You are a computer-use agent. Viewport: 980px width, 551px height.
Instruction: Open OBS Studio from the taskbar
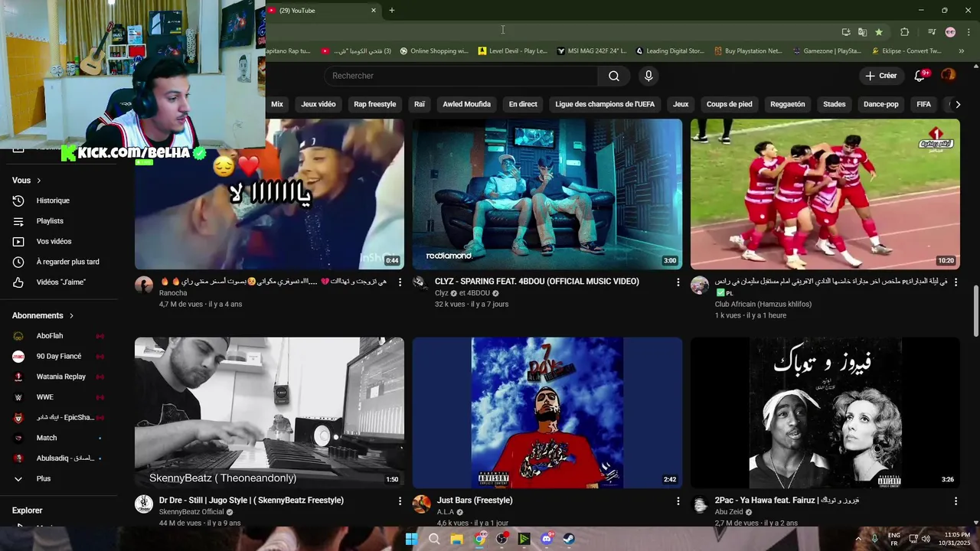[x=501, y=539]
